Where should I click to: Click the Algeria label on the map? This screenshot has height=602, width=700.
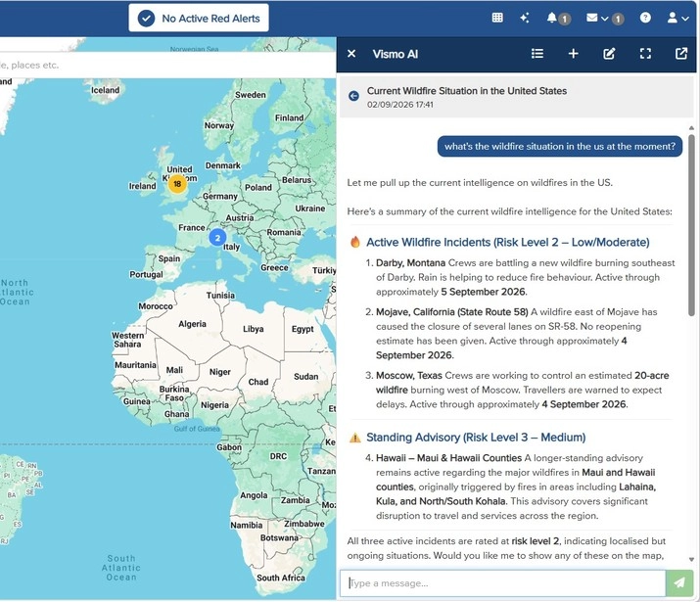click(x=193, y=324)
